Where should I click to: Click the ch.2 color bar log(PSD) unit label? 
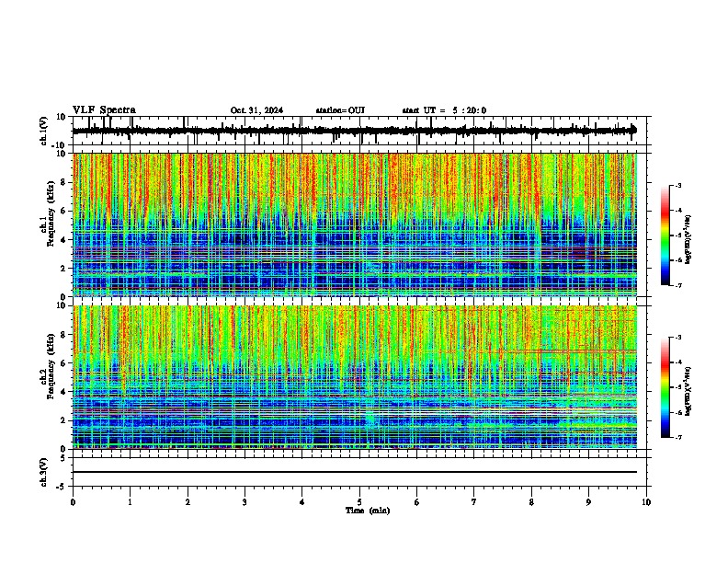pos(688,392)
